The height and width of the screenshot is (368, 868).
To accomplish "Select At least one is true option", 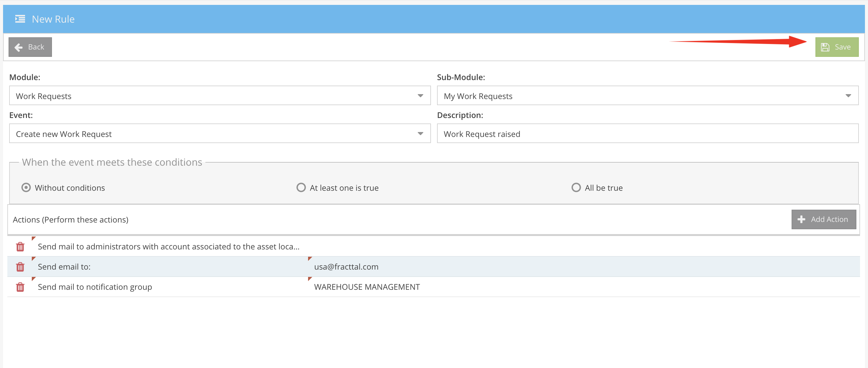I will (301, 187).
